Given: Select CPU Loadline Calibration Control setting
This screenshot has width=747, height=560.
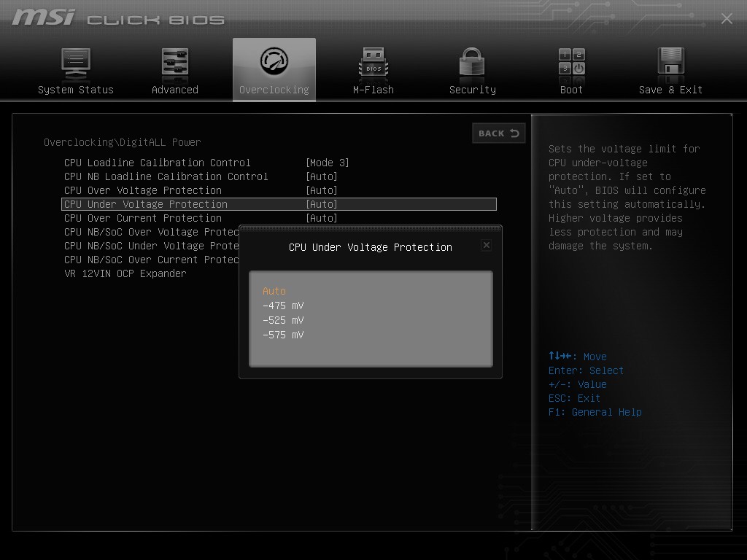Looking at the screenshot, I should point(158,163).
